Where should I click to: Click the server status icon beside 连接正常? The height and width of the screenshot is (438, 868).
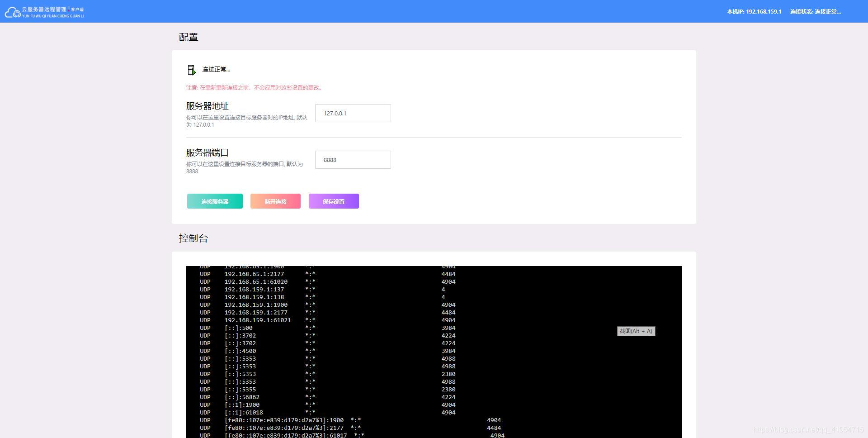pos(191,70)
